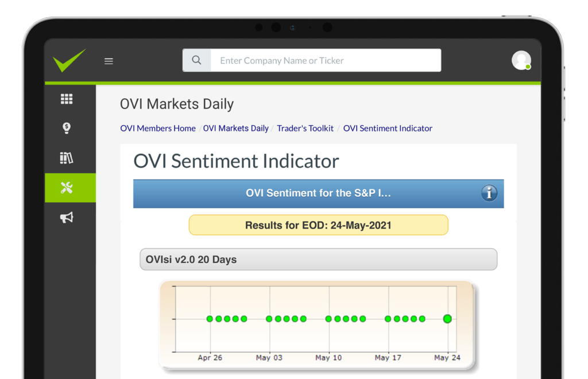Click the green checkmark logo
Viewport: 588px width, 379px height.
point(69,60)
